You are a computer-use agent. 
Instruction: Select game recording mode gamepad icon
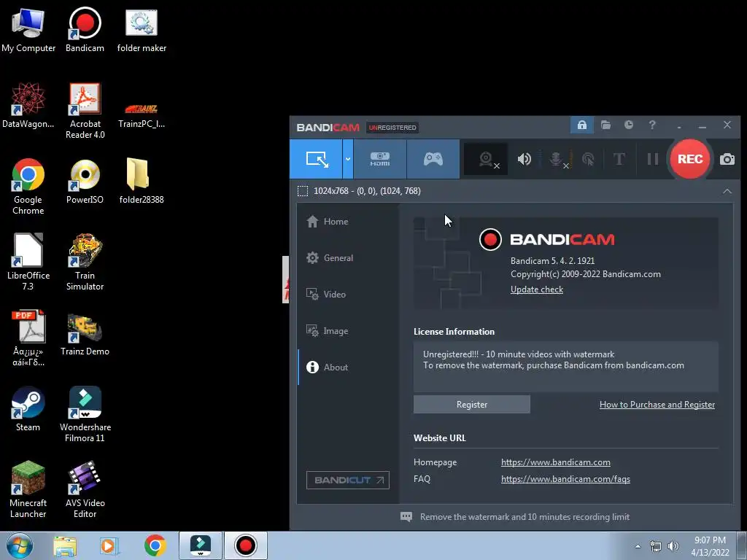pos(433,159)
